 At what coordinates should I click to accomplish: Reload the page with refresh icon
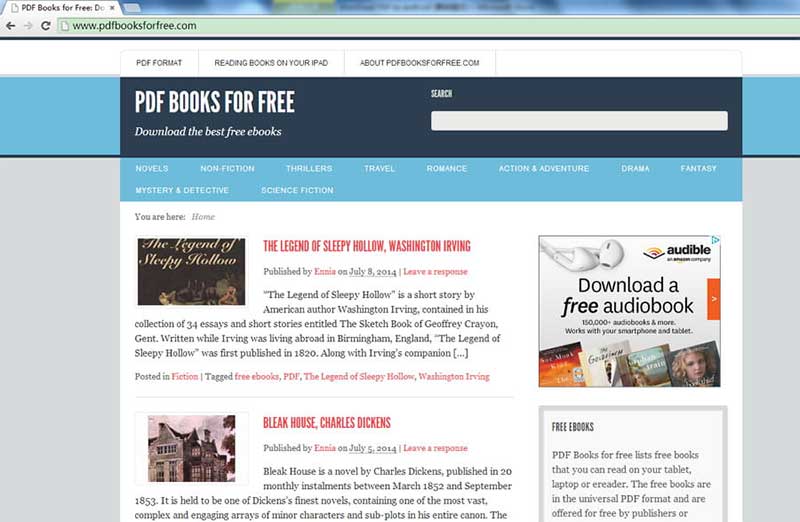click(x=45, y=26)
